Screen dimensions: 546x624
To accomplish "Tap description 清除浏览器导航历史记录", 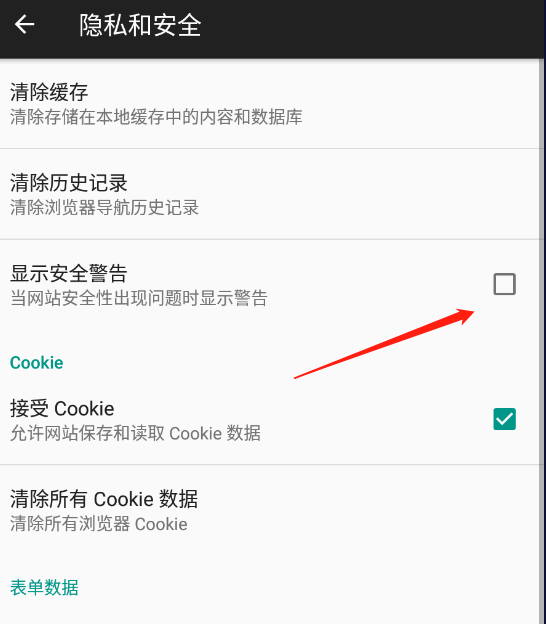I will pyautogui.click(x=104, y=207).
